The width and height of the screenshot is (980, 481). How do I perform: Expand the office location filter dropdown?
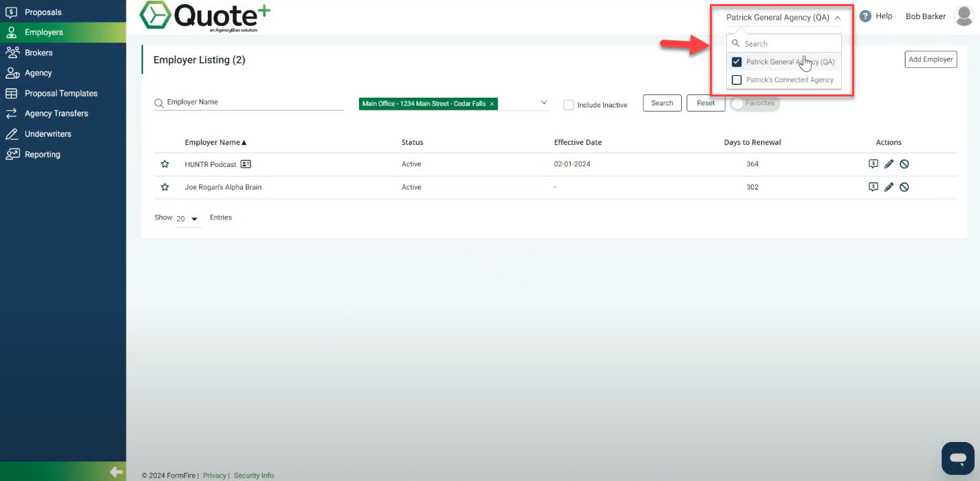pyautogui.click(x=544, y=103)
